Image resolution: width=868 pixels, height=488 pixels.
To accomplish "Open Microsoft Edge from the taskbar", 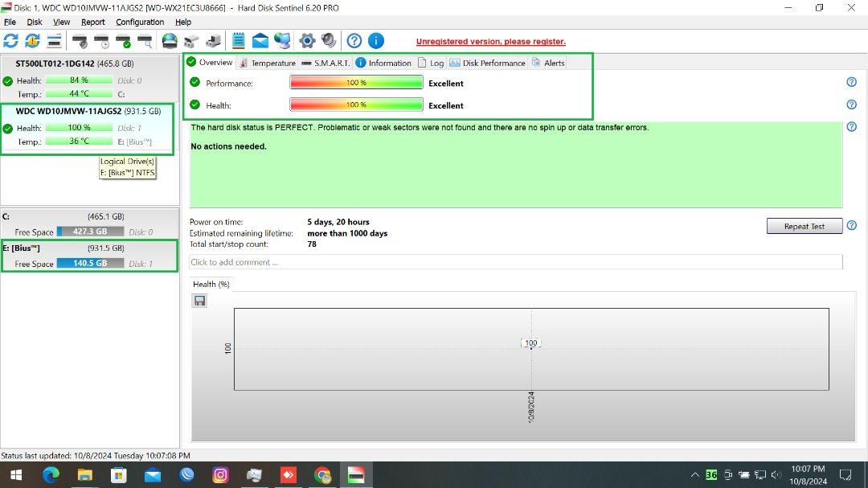I will tap(51, 474).
